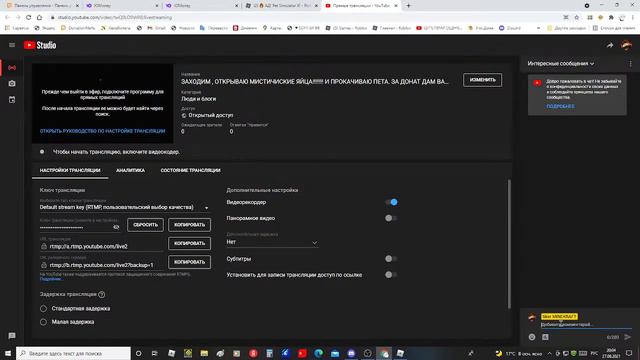Image resolution: width=640 pixels, height=360 pixels.
Task: Open the Stream (live) sidebar icon
Action: tap(12, 68)
